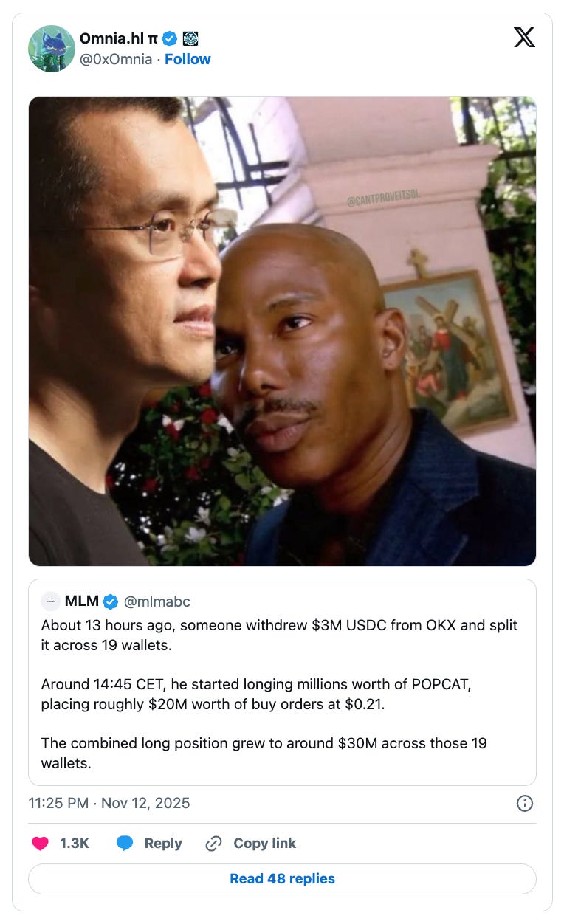Screen dimensions: 564x924
Task: Click the Copy link chain icon
Action: pyautogui.click(x=214, y=844)
